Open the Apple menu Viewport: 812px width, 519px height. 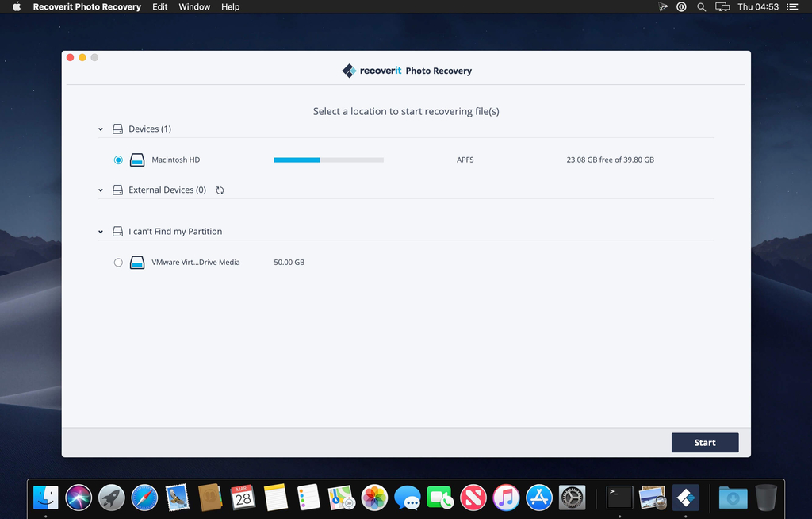(x=17, y=6)
